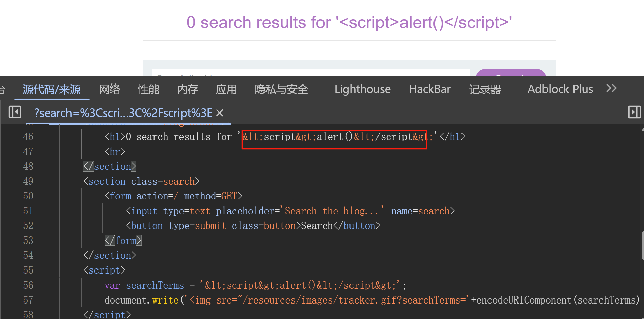The height and width of the screenshot is (319, 644).
Task: Click the source code vertical scrollbar
Action: [x=643, y=246]
